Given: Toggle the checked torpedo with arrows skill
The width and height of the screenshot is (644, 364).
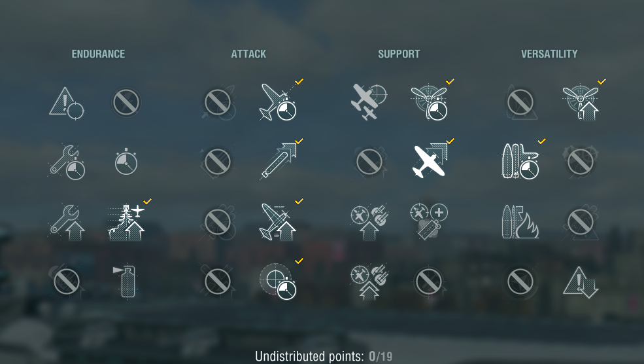Looking at the screenshot, I should (x=279, y=161).
